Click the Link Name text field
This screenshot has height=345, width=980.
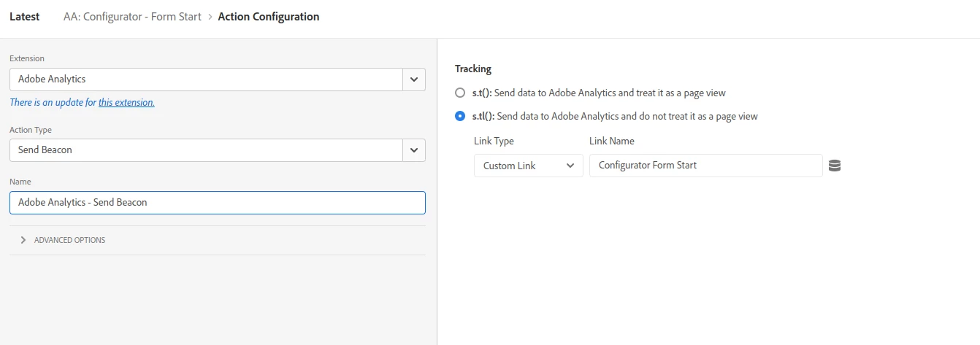click(705, 166)
